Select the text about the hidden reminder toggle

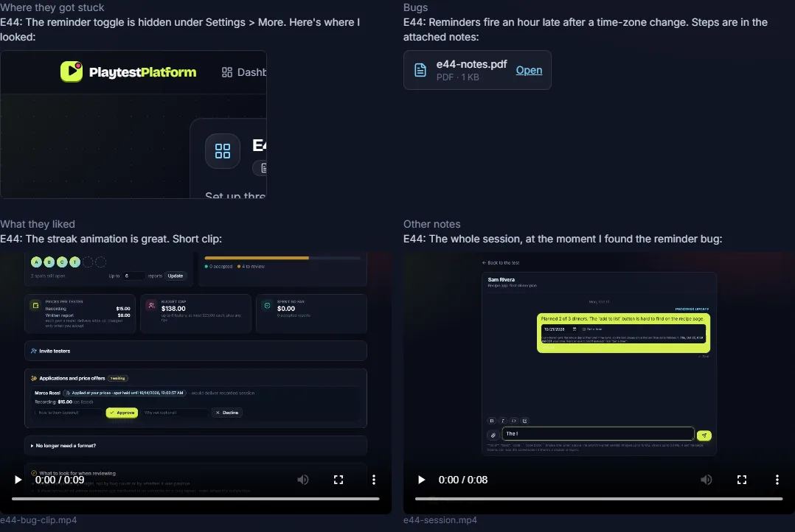(x=180, y=29)
